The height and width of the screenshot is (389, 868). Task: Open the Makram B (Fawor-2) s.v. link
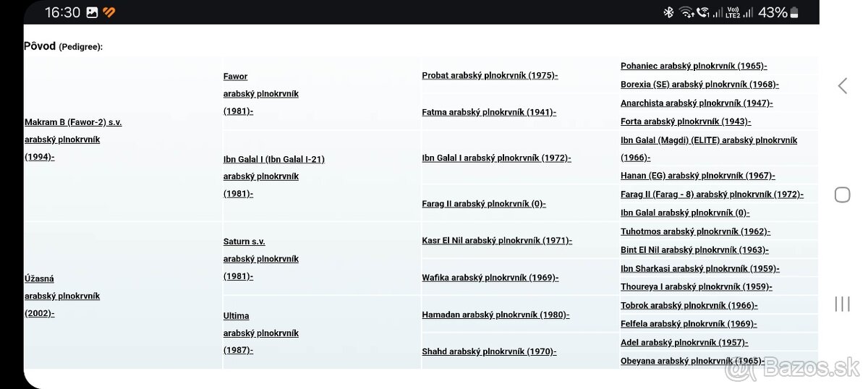[73, 122]
